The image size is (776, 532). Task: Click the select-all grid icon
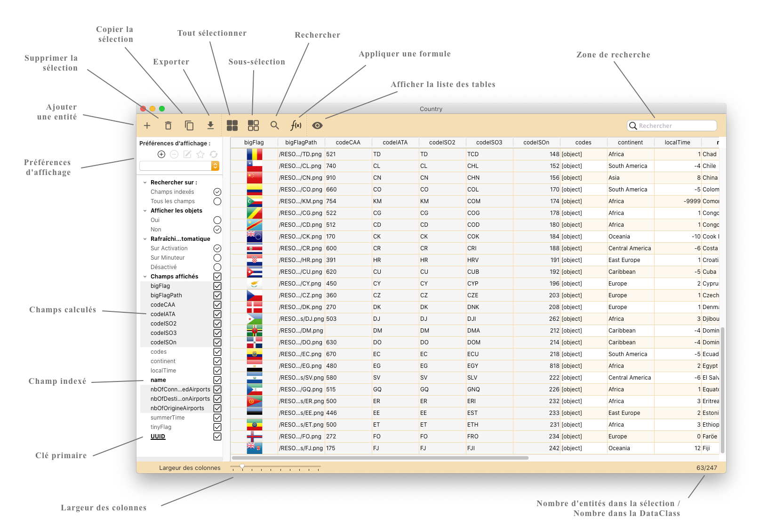[x=232, y=126]
